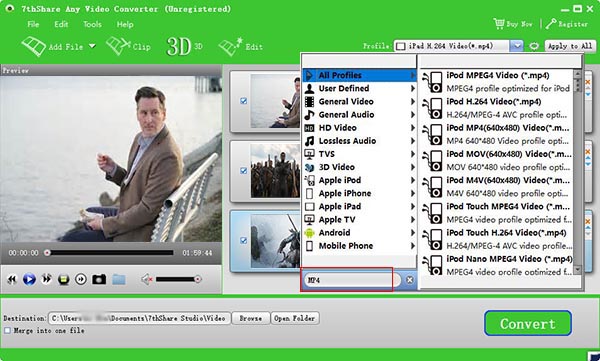Enable Merge into one file
The image size is (600, 361).
[x=7, y=330]
